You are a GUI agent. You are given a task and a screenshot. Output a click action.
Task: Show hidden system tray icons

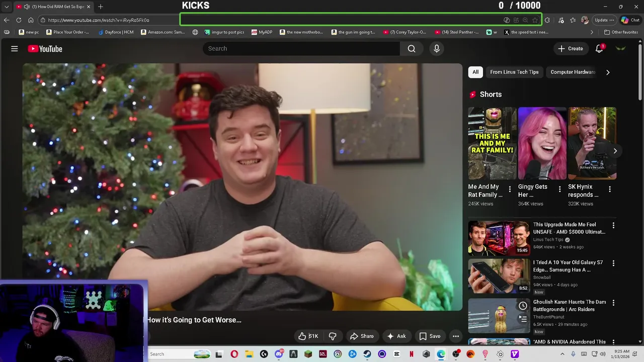point(562,354)
